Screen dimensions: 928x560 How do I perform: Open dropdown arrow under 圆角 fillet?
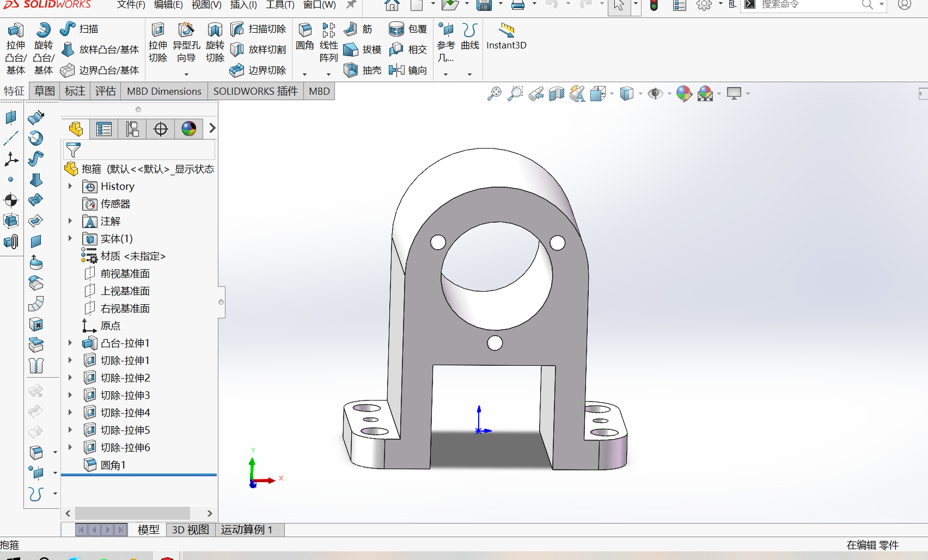tap(304, 74)
